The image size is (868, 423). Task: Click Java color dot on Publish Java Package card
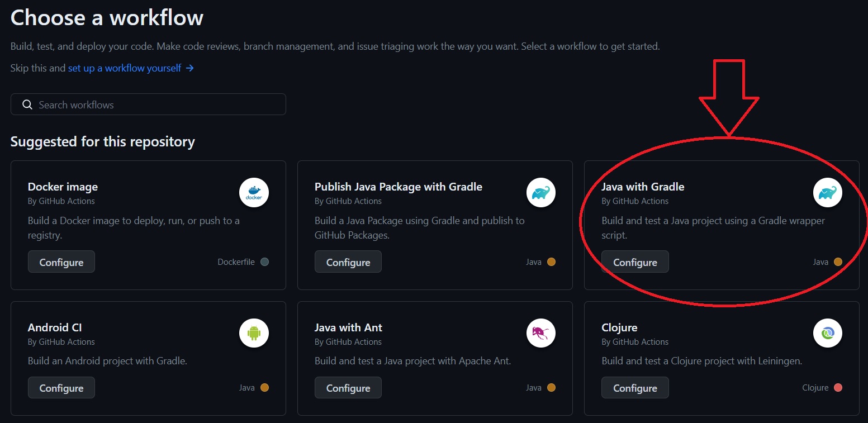pos(552,262)
